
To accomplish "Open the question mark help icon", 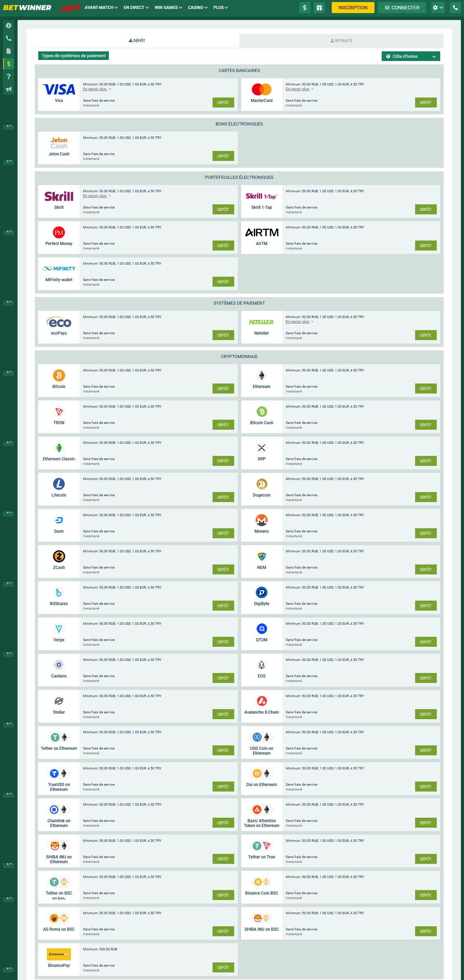I will 9,76.
